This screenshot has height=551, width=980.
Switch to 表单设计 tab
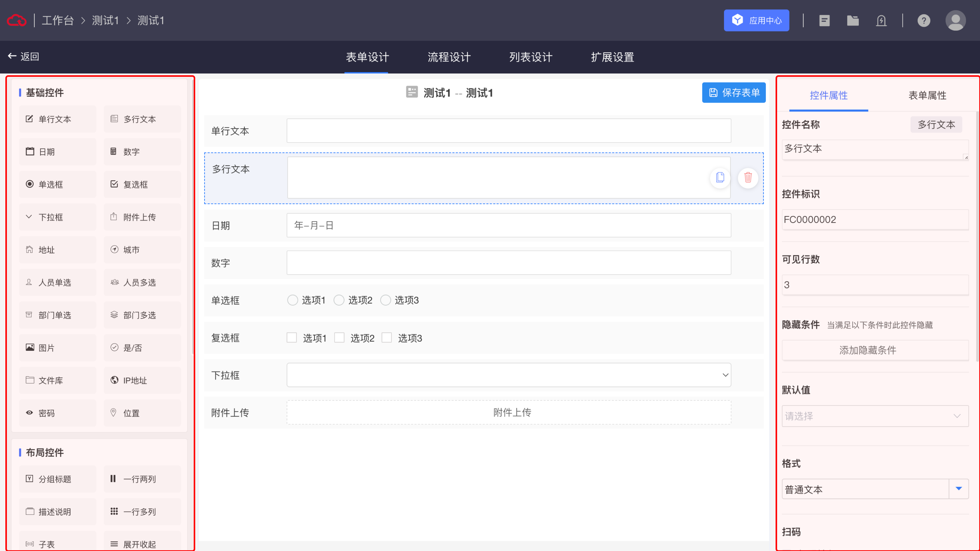367,57
